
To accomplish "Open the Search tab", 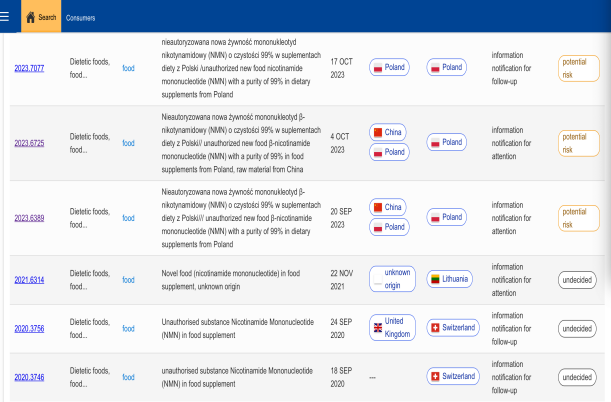I will [47, 18].
